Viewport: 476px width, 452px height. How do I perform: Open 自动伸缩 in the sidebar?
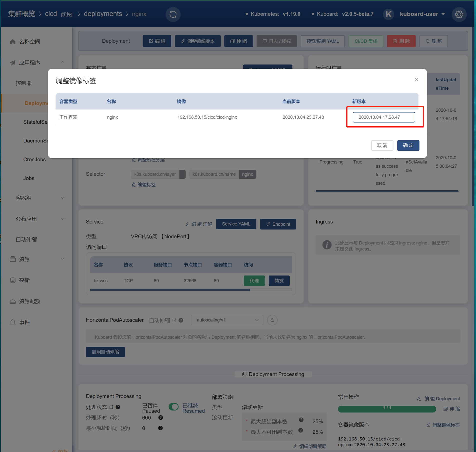[26, 239]
